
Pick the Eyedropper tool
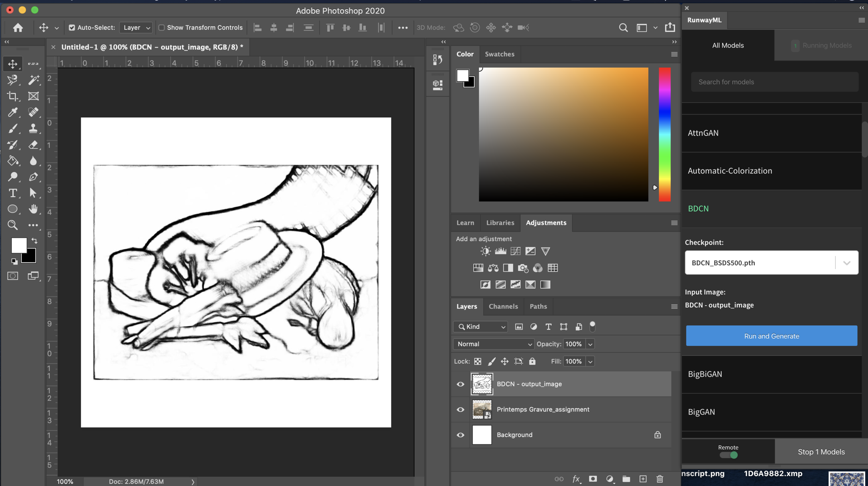(12, 112)
